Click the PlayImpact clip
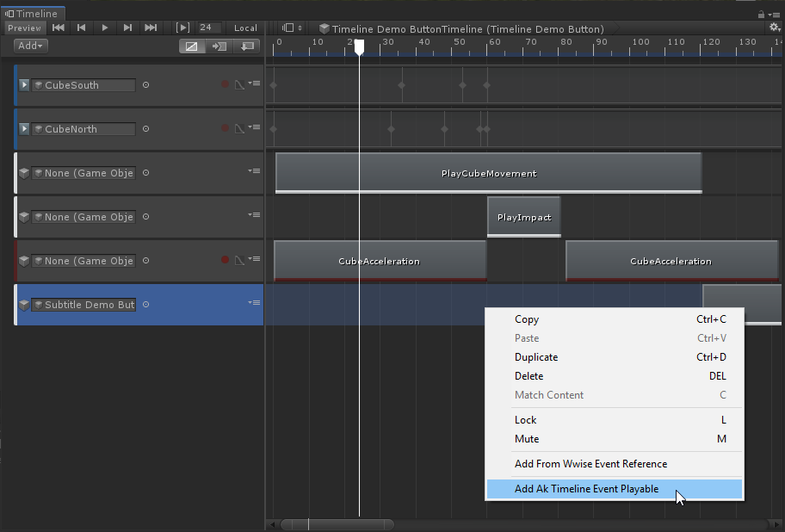This screenshot has width=785, height=532. [523, 216]
